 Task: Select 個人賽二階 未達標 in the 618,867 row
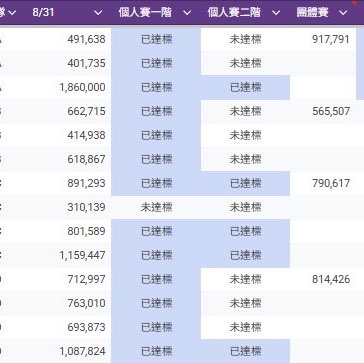[245, 159]
